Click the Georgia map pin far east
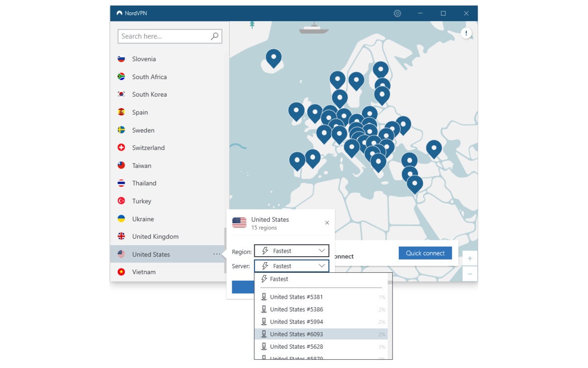This screenshot has height=368, width=588. [434, 149]
